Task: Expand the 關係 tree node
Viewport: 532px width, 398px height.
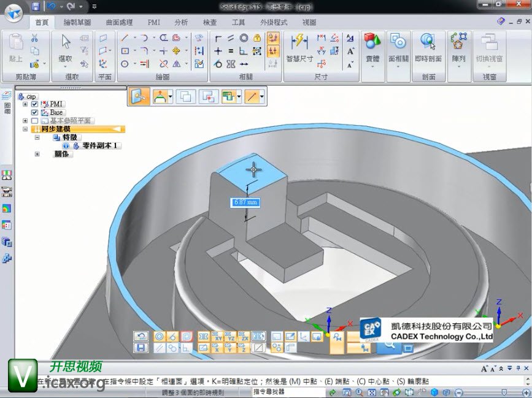Action: point(37,154)
